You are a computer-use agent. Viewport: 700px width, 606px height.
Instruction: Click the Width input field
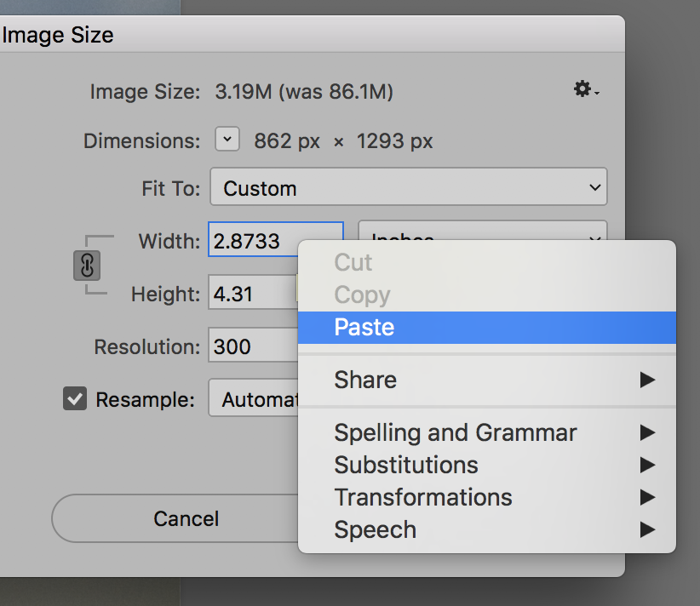pyautogui.click(x=274, y=241)
